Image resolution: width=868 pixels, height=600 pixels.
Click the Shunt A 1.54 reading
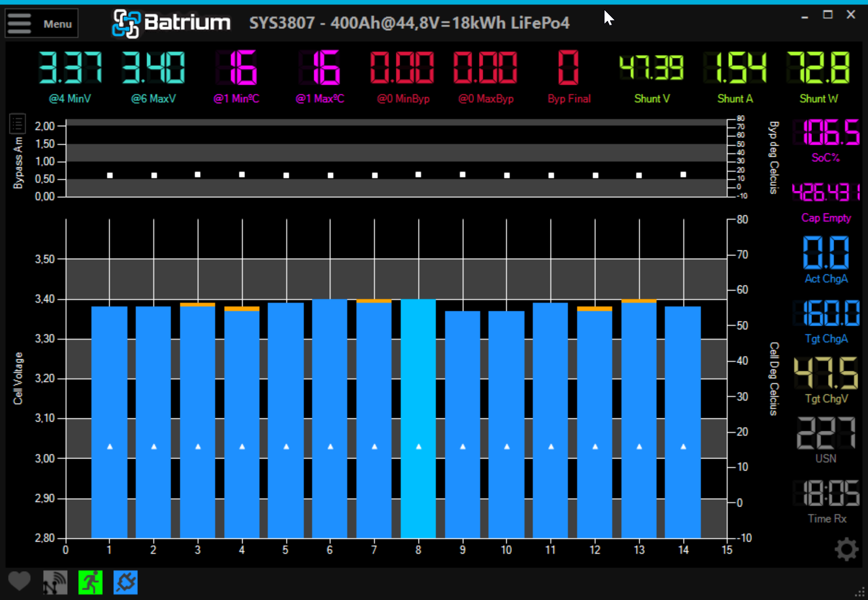(735, 77)
